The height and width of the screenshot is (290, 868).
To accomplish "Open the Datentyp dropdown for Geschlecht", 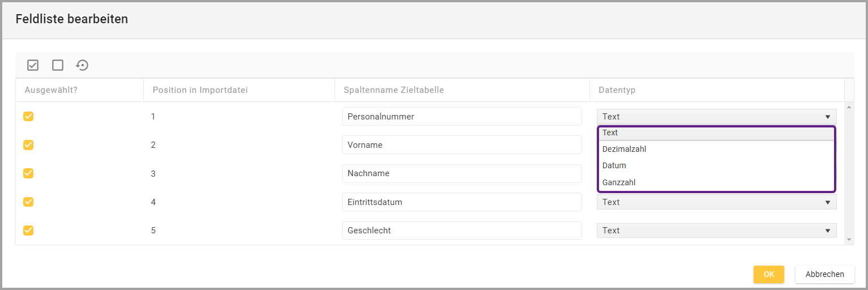I will click(716, 231).
